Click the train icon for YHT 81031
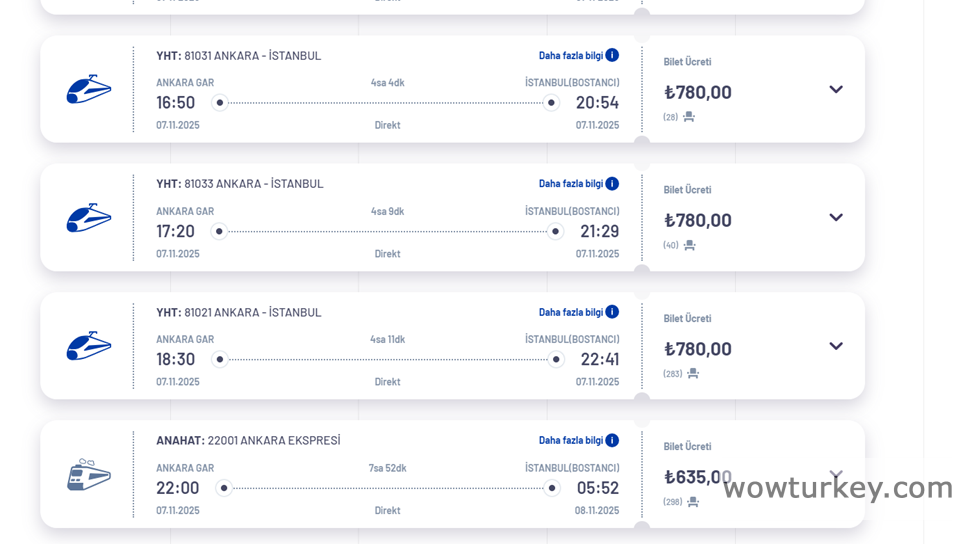This screenshot has width=979, height=544. coord(88,90)
